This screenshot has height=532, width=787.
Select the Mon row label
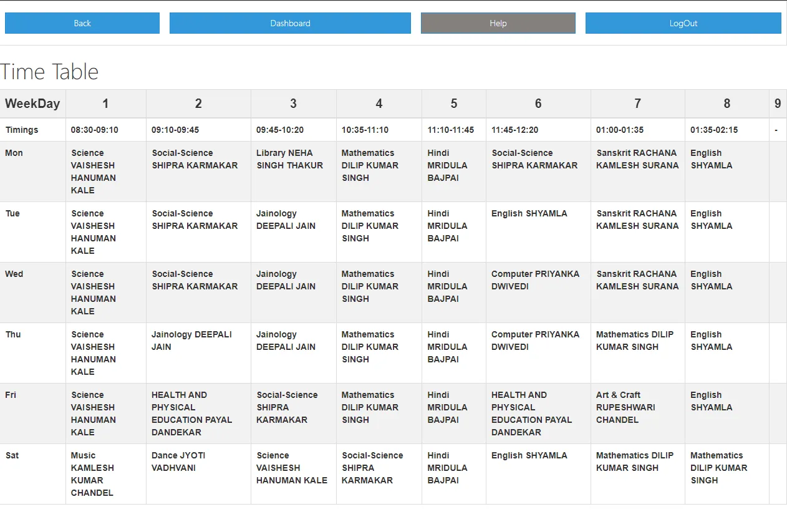(32, 172)
